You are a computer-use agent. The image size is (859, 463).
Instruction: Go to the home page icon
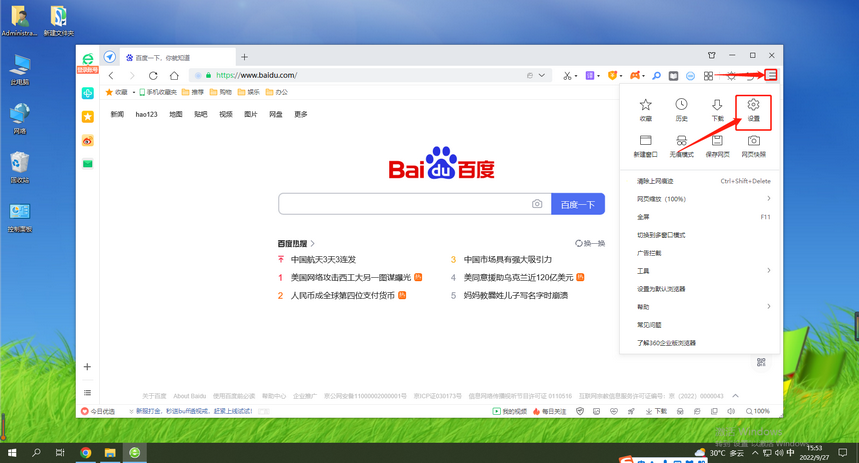[x=174, y=76]
